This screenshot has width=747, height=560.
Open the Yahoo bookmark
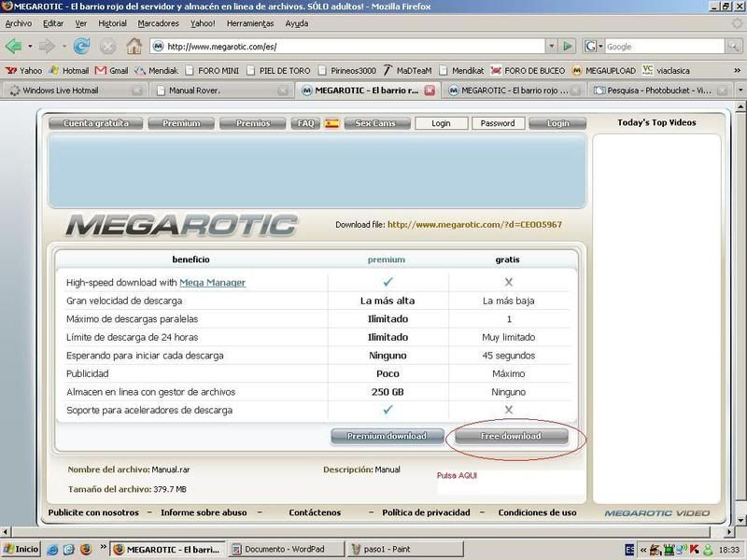[x=24, y=71]
